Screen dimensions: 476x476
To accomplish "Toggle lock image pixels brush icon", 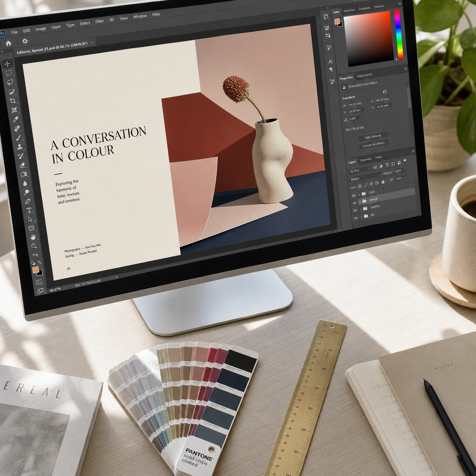I will 365,185.
